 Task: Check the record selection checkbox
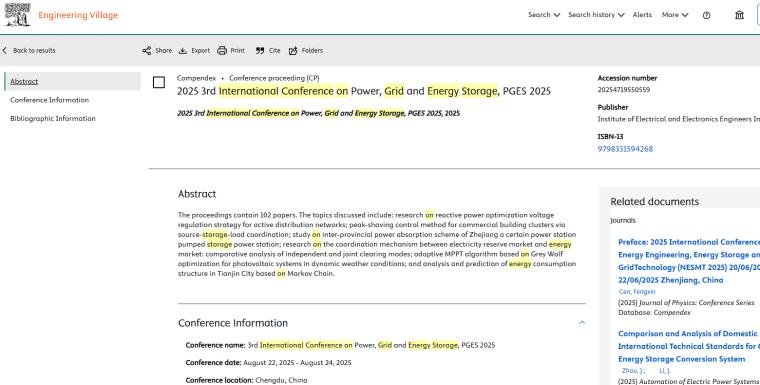pos(158,82)
